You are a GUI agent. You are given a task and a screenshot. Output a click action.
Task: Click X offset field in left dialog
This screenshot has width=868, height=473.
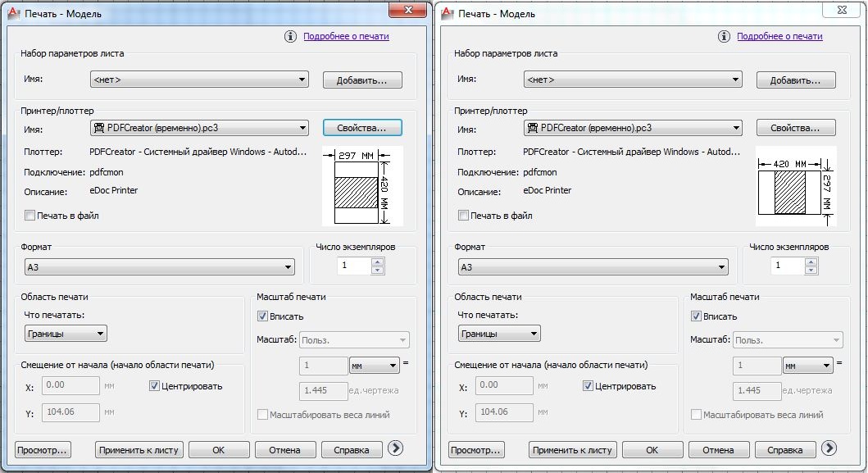(70, 385)
